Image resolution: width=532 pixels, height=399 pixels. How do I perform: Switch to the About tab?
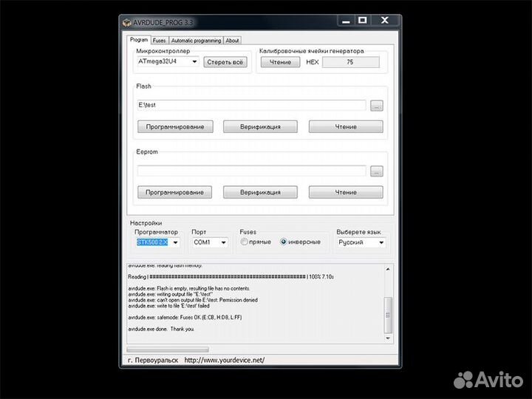[x=232, y=41]
